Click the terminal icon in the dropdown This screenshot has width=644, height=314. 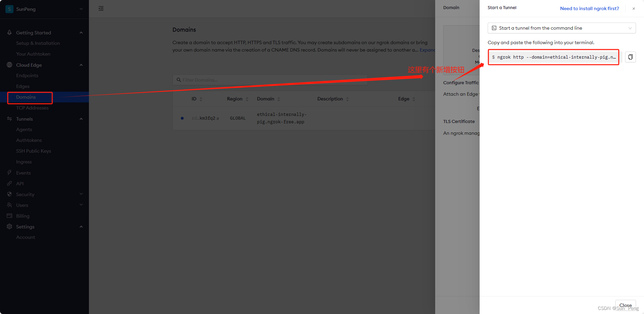click(494, 28)
